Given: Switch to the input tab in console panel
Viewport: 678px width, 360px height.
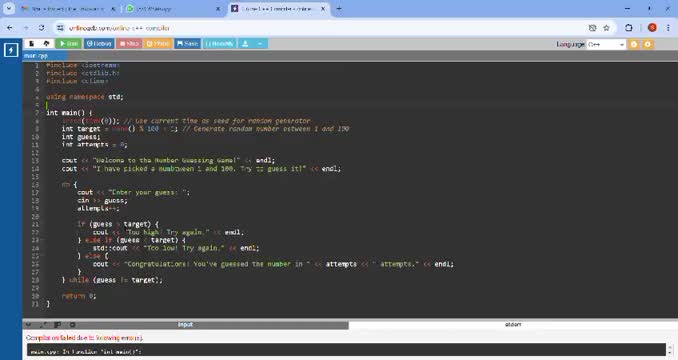Looking at the screenshot, I should click(x=185, y=325).
